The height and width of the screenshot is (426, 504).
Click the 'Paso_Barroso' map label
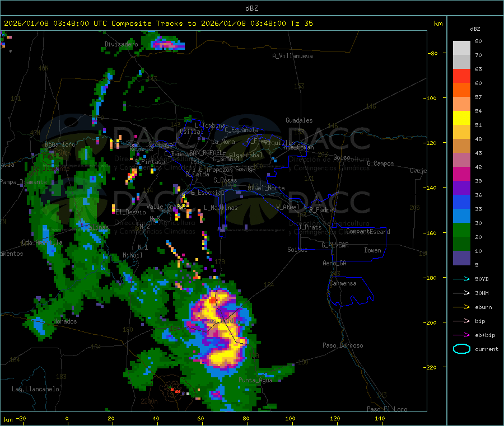coord(343,345)
